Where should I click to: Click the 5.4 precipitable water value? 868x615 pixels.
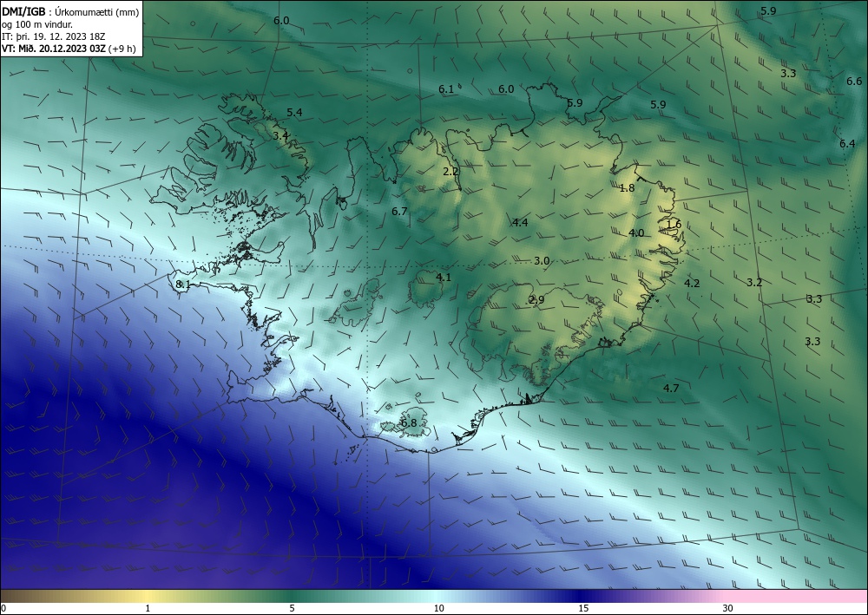click(x=294, y=112)
